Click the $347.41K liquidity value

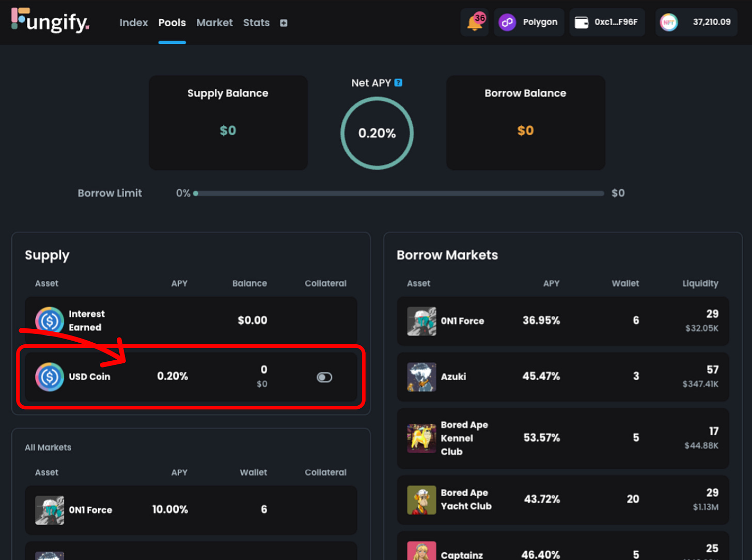tap(700, 384)
